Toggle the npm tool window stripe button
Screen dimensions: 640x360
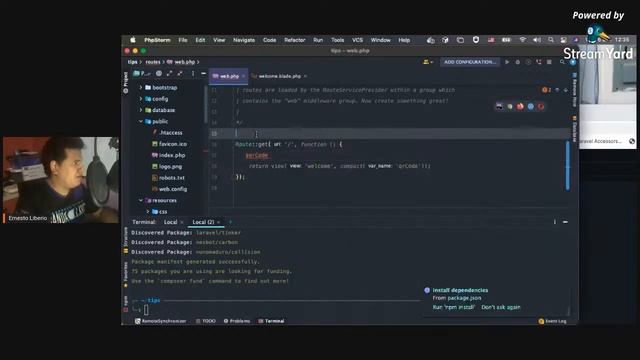click(x=125, y=304)
